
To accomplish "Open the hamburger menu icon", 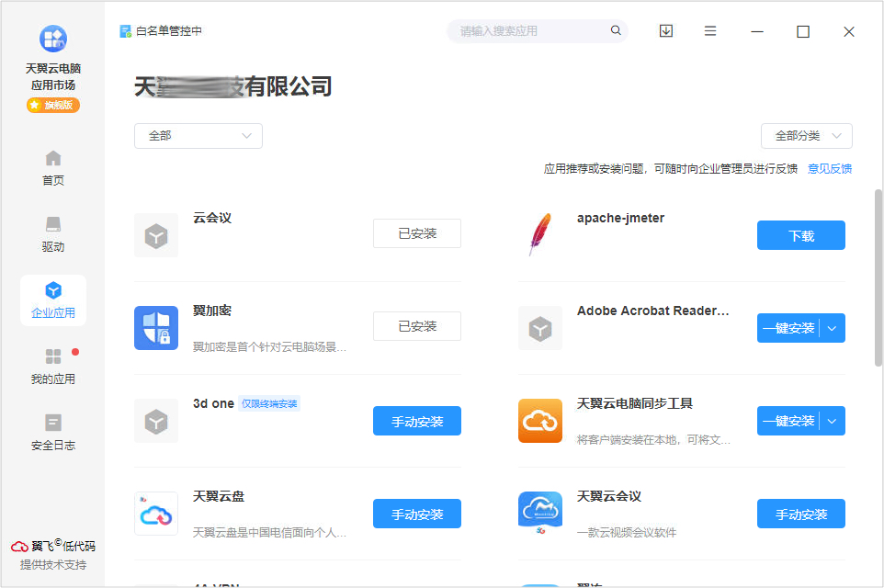I will [710, 31].
